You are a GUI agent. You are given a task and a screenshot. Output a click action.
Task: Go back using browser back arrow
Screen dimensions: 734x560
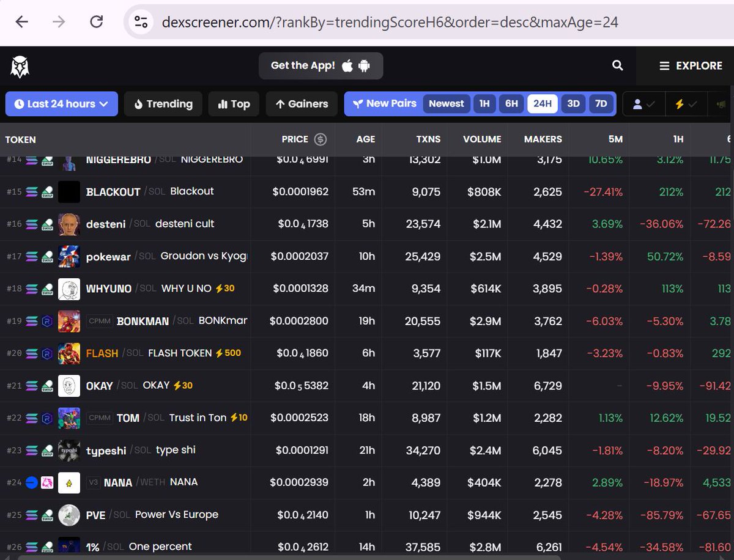point(22,22)
